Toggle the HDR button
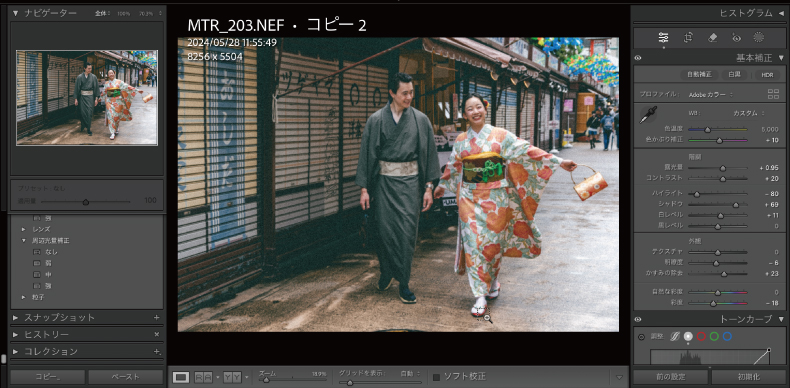Screen dimensions: 790x388 [x=767, y=75]
